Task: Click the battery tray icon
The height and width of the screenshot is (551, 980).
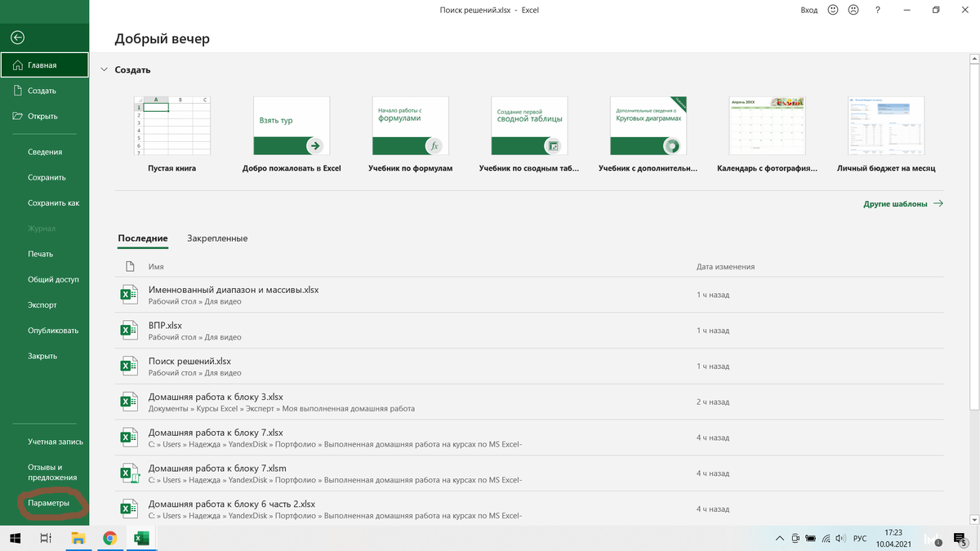Action: 810,539
